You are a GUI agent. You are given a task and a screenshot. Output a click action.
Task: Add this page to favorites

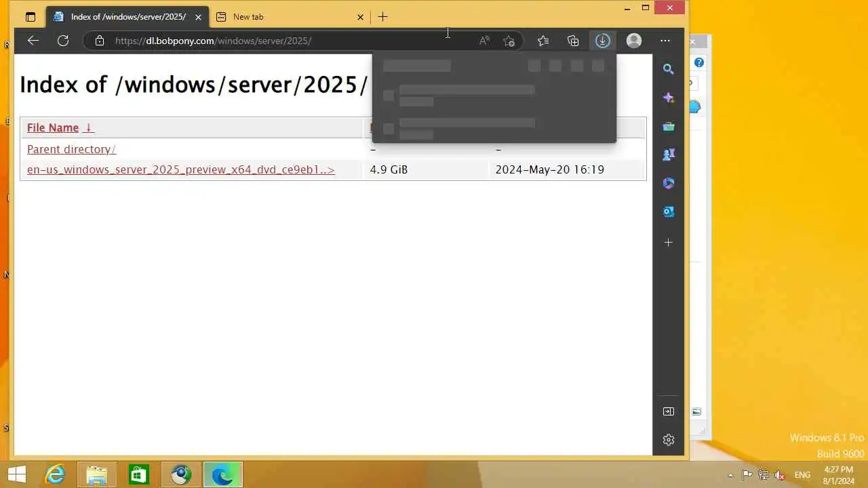coord(509,41)
